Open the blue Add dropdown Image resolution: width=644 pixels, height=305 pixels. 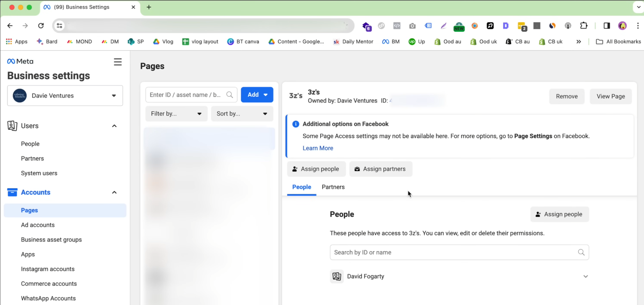(257, 95)
